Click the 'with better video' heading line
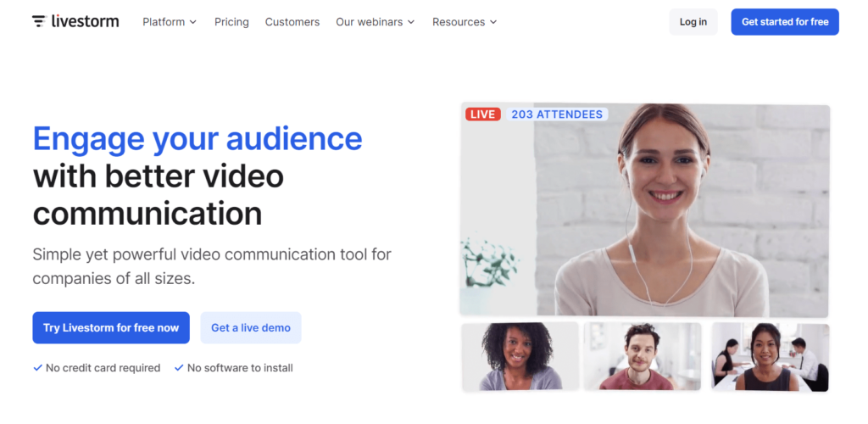 (159, 176)
